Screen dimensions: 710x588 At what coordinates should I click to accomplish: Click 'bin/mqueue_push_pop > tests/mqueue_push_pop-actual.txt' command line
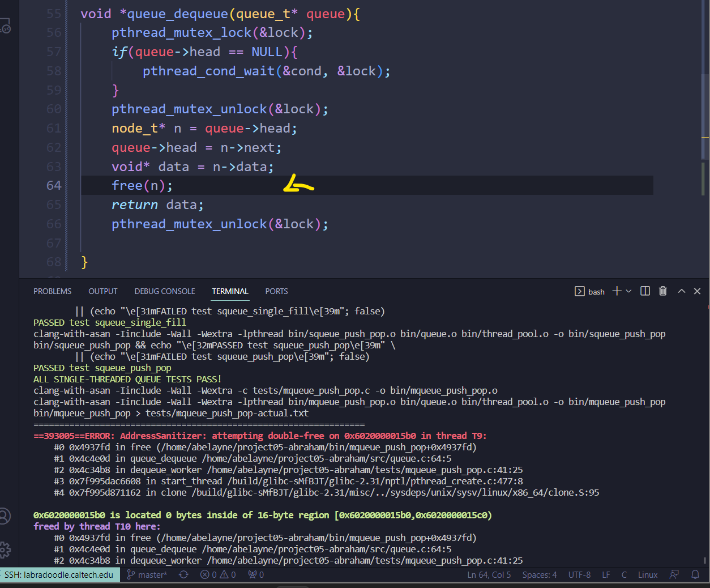pyautogui.click(x=171, y=413)
